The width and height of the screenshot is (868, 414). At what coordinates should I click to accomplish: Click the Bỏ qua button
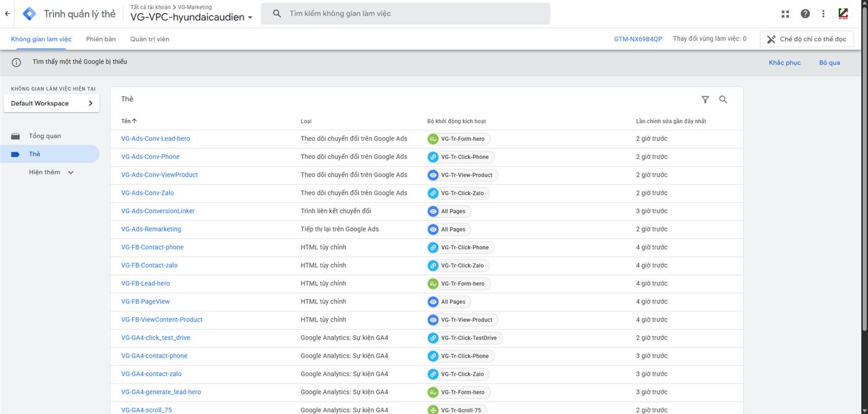click(830, 63)
